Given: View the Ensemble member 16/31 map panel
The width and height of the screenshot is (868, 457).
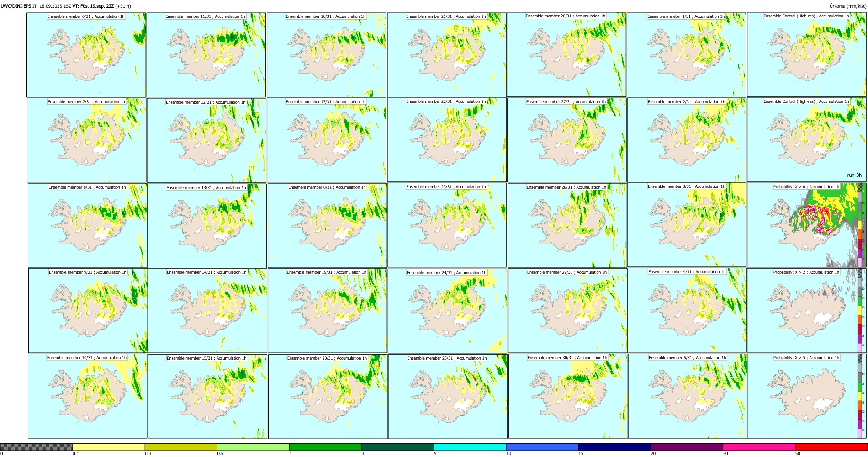Looking at the screenshot, I should [326, 55].
